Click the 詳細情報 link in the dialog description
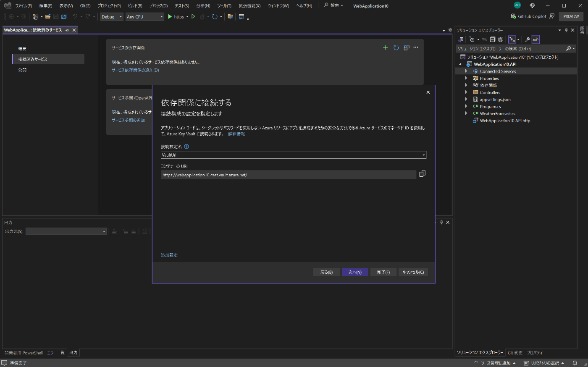Image resolution: width=588 pixels, height=367 pixels. click(x=236, y=134)
